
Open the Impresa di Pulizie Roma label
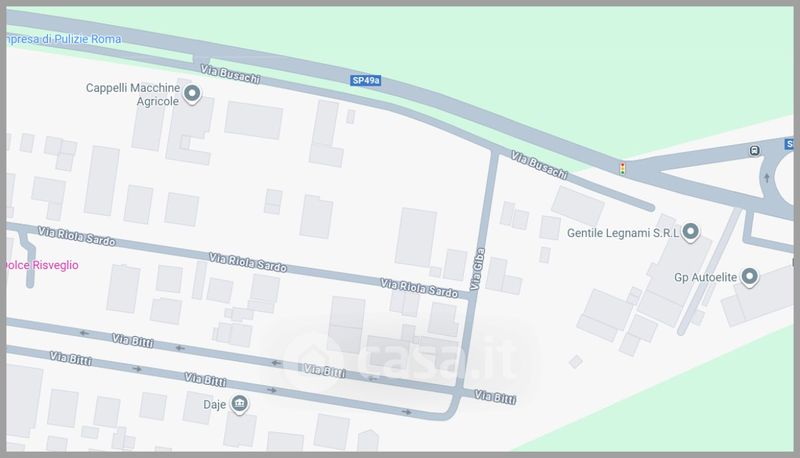click(63, 39)
